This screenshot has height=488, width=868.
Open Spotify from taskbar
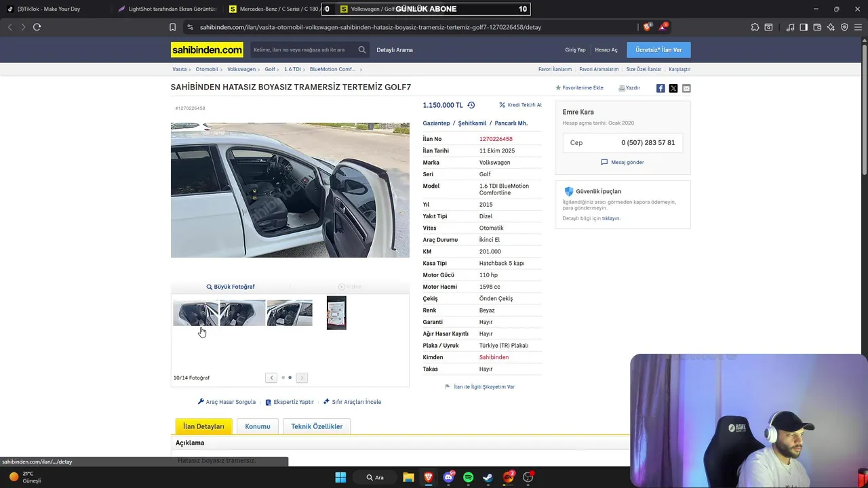pyautogui.click(x=468, y=477)
